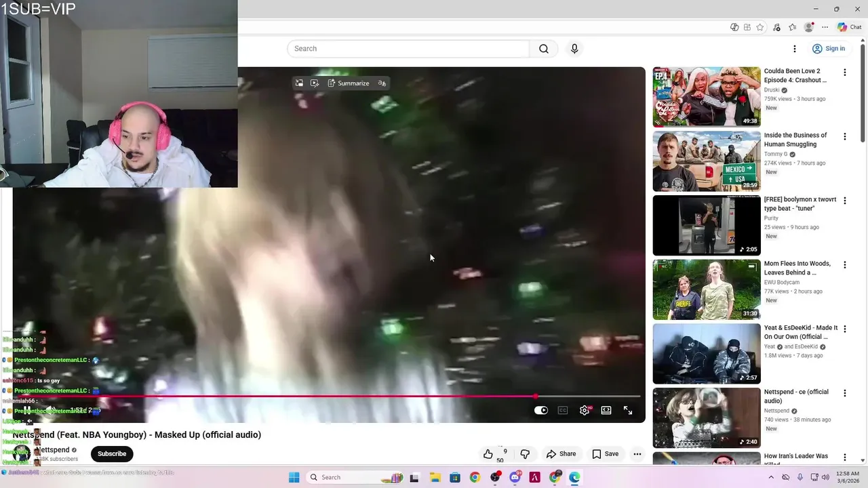
Task: Click the tray microphone indicator icon
Action: coord(800,477)
